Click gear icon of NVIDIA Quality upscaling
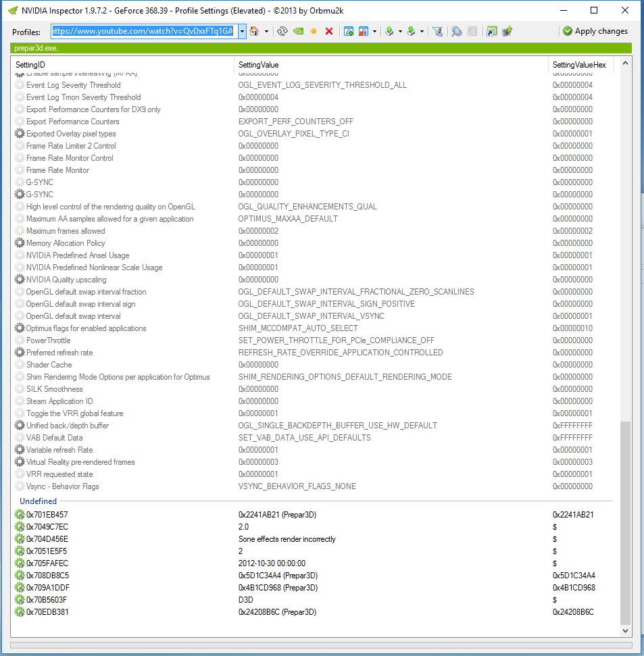 pos(20,280)
